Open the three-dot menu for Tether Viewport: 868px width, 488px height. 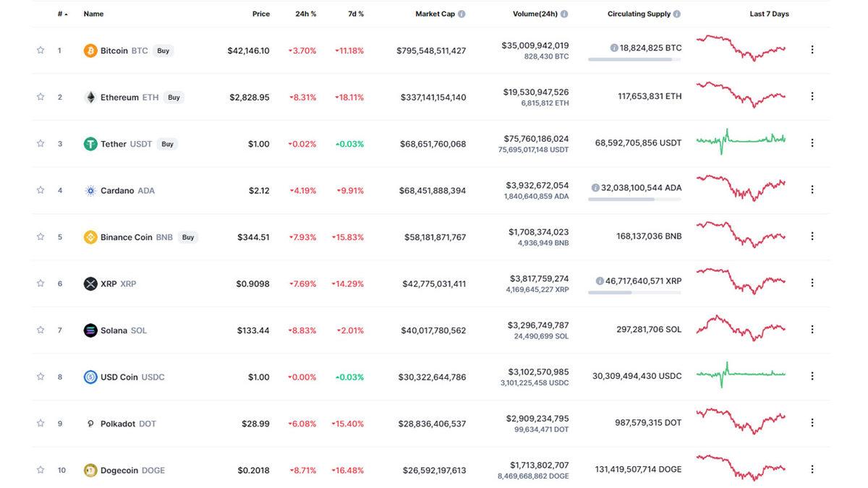pos(812,143)
